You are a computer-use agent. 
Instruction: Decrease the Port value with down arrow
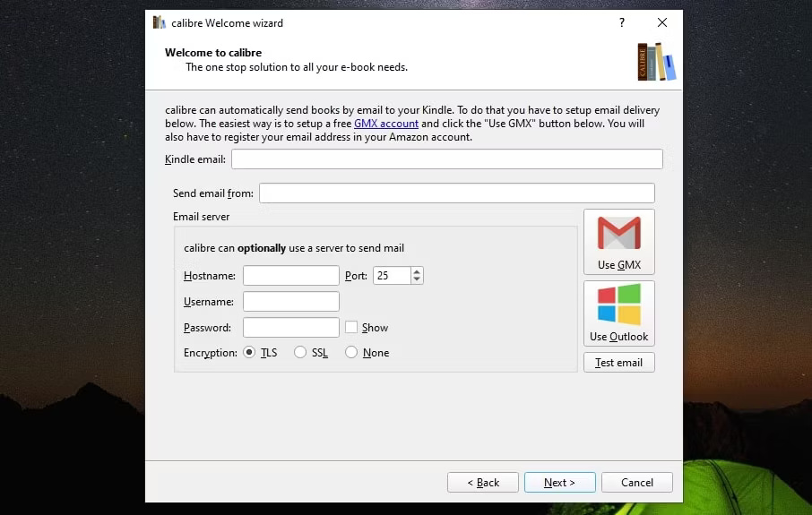[417, 279]
